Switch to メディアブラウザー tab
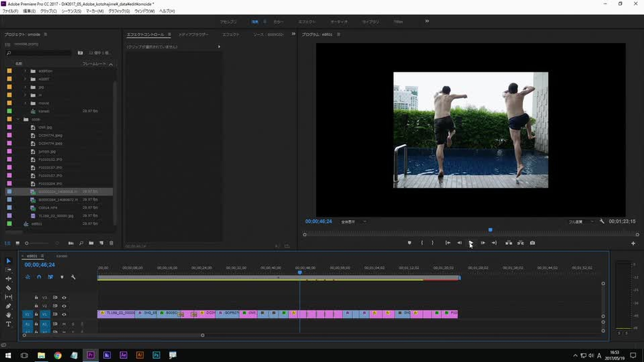Screen dimensions: 644x362 point(193,35)
